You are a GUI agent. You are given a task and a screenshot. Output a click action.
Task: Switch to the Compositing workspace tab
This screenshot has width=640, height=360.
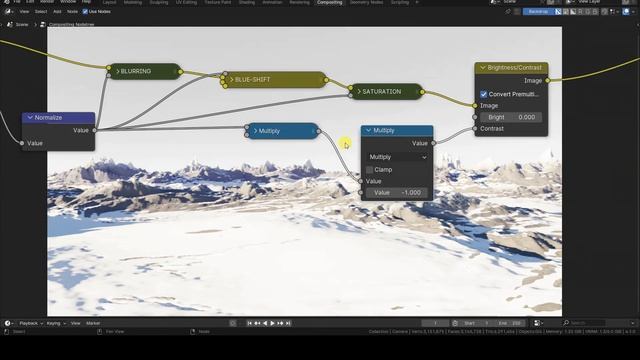pos(330,2)
